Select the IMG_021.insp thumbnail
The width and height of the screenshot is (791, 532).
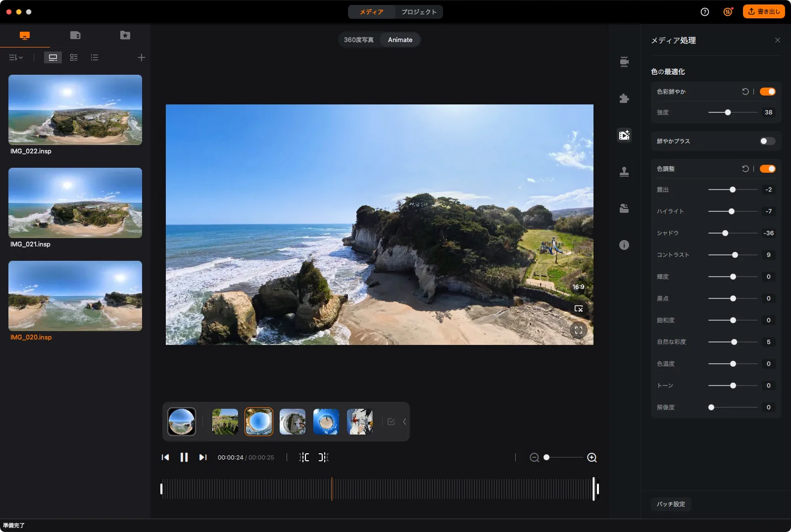(x=75, y=203)
